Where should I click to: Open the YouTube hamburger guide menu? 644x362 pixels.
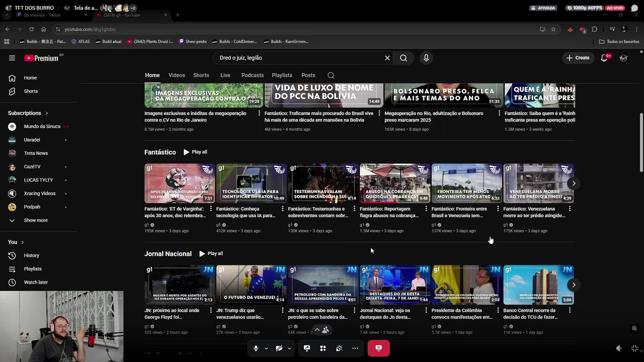[12, 58]
